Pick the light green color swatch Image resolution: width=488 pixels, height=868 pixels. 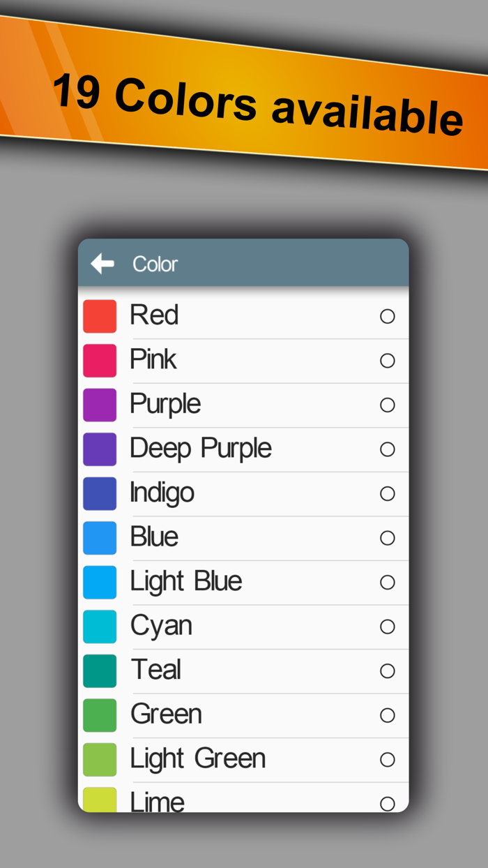(100, 759)
